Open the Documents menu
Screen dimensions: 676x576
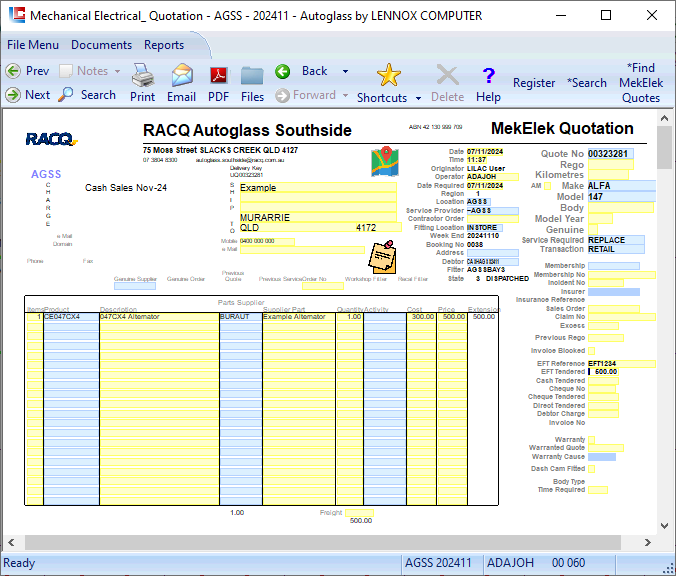pos(101,45)
